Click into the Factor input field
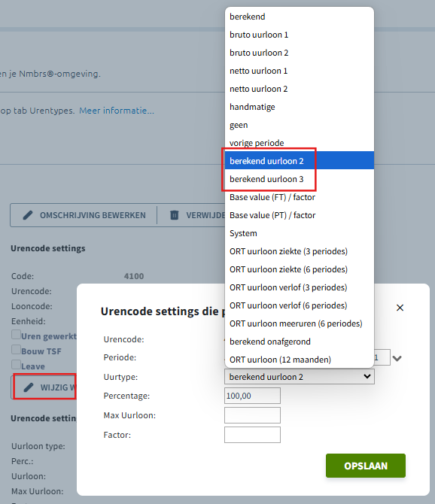 (252, 435)
